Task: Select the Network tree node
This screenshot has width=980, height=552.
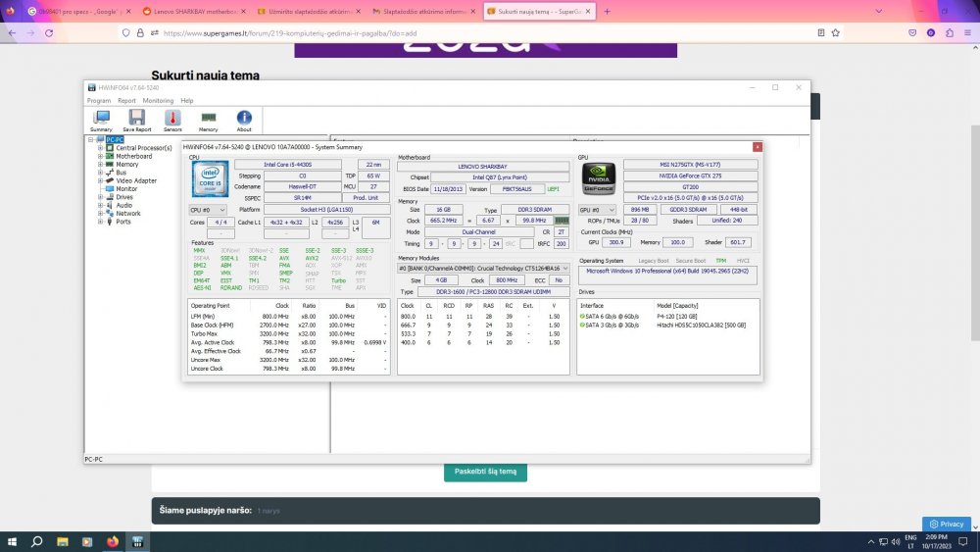Action: pyautogui.click(x=127, y=213)
